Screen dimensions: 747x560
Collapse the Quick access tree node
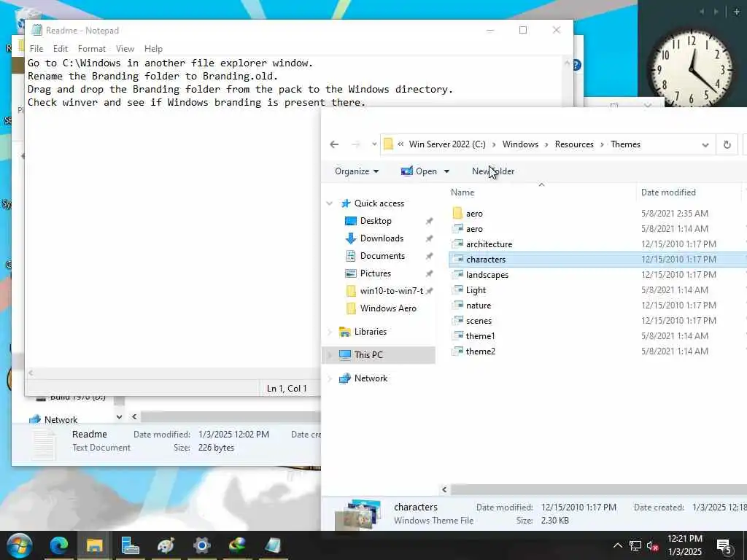click(x=330, y=203)
